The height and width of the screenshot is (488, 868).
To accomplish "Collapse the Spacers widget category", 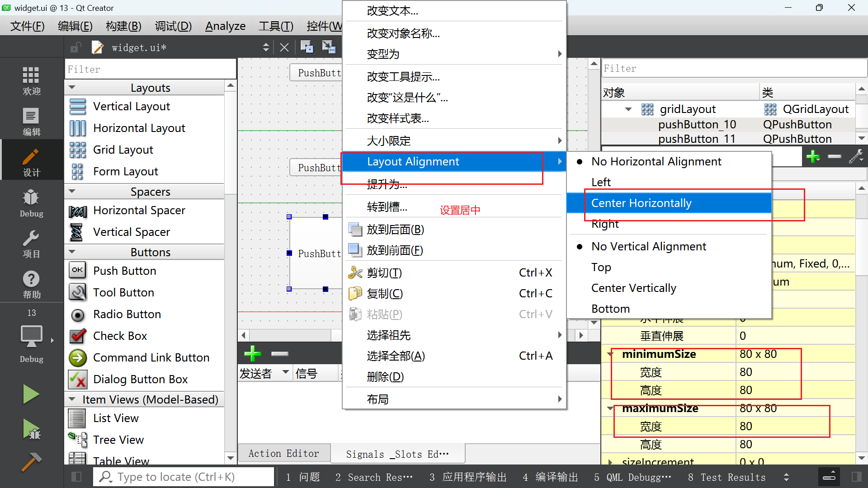I will click(72, 191).
